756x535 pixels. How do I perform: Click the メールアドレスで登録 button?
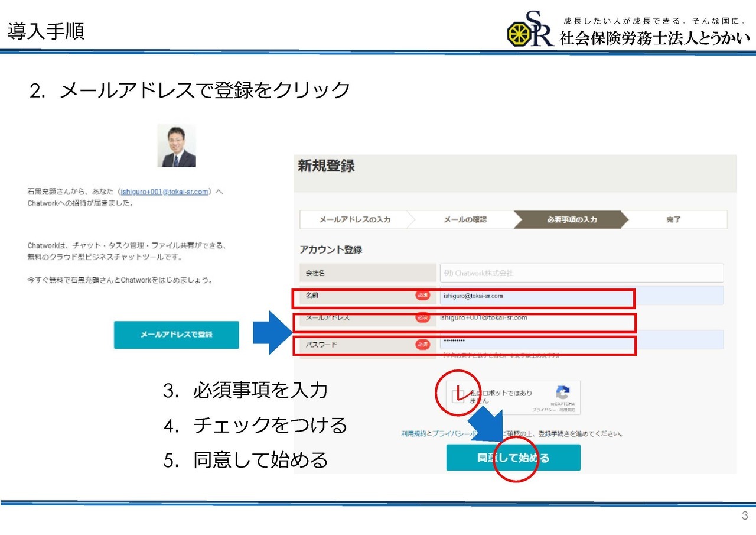tap(176, 335)
